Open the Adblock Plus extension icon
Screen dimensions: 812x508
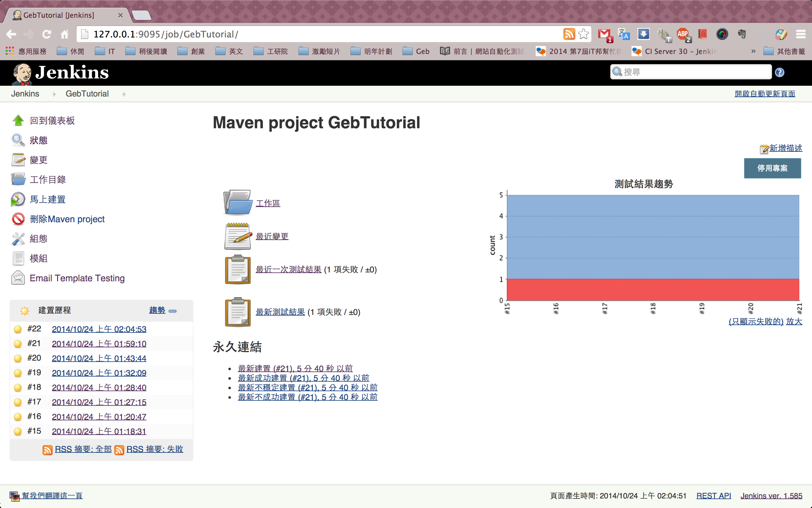(x=684, y=35)
